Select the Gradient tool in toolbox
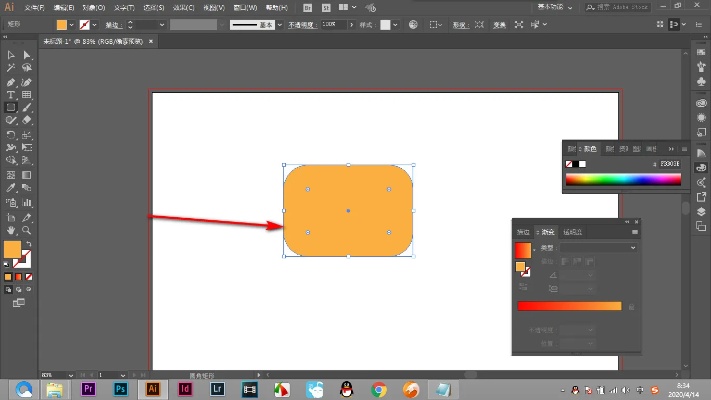The image size is (711, 400). (x=27, y=175)
